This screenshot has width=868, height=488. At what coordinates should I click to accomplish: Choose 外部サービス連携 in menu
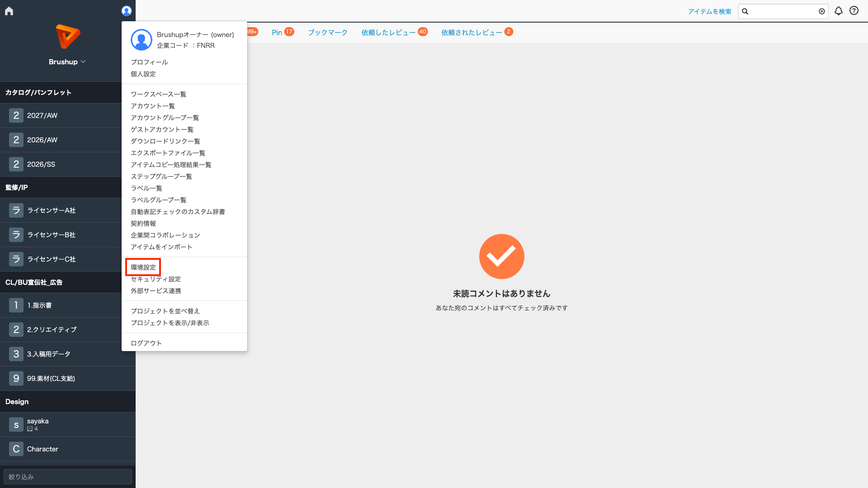[x=156, y=291]
